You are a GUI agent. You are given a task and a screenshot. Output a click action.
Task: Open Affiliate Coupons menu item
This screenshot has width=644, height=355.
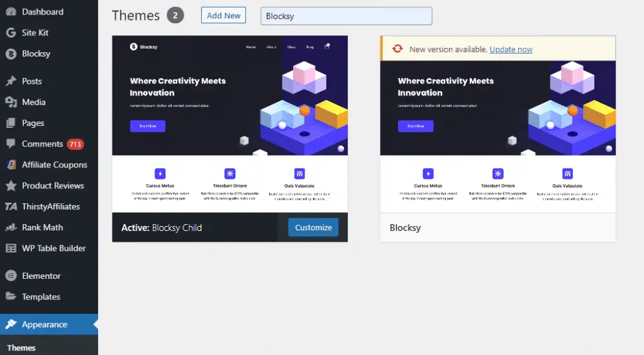point(49,165)
